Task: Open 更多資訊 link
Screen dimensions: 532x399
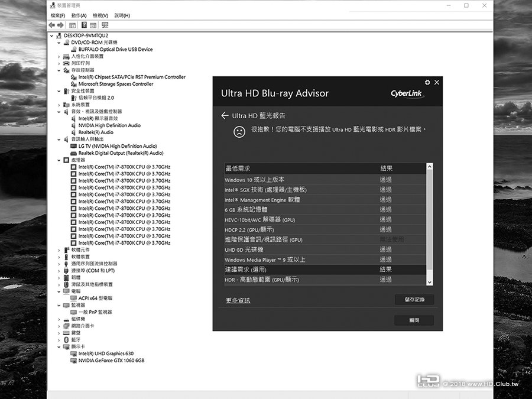Action: 238,300
